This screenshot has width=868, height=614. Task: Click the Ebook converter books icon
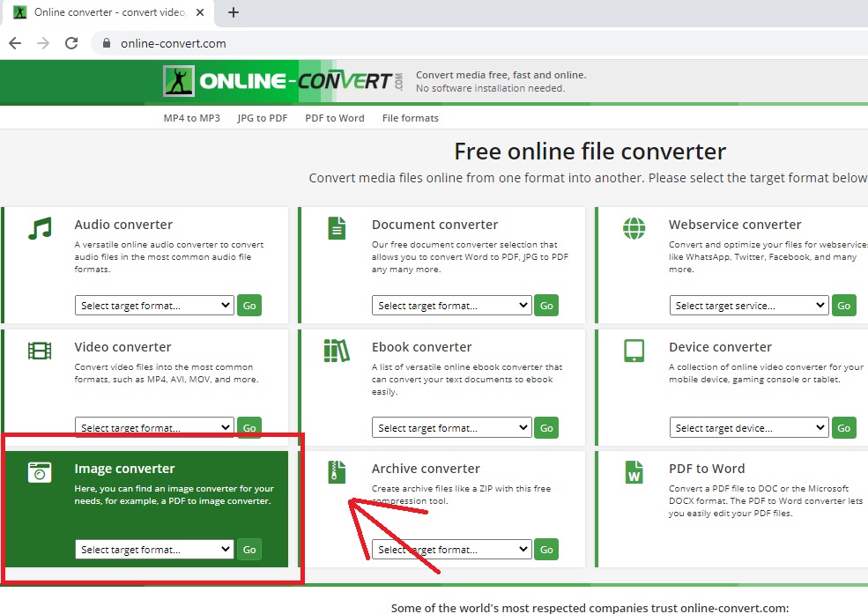(337, 351)
